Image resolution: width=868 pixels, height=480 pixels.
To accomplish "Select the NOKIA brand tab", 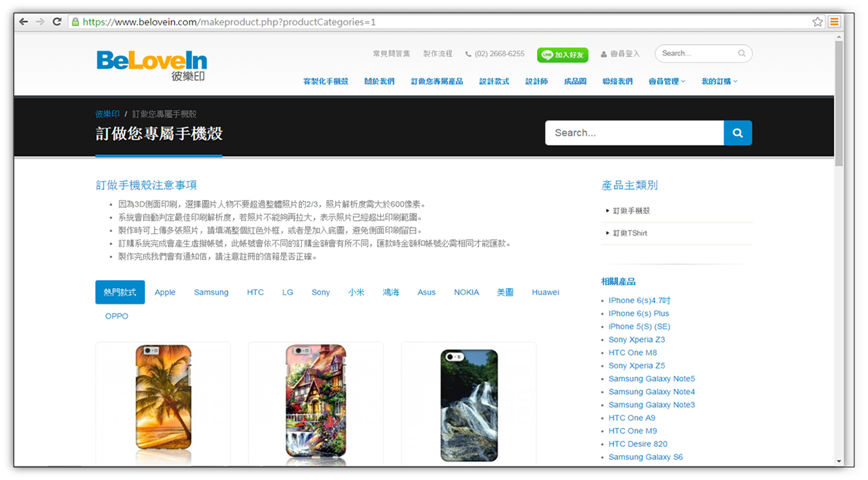I will 467,292.
